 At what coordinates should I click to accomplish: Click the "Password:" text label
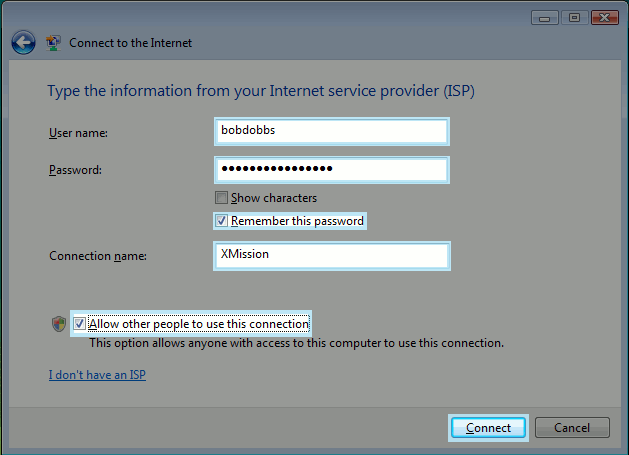click(x=76, y=170)
